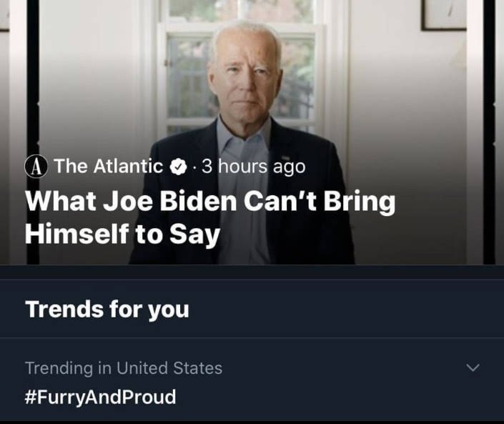Click the 'Himself to Say' headline line
The height and width of the screenshot is (424, 504).
tap(122, 235)
